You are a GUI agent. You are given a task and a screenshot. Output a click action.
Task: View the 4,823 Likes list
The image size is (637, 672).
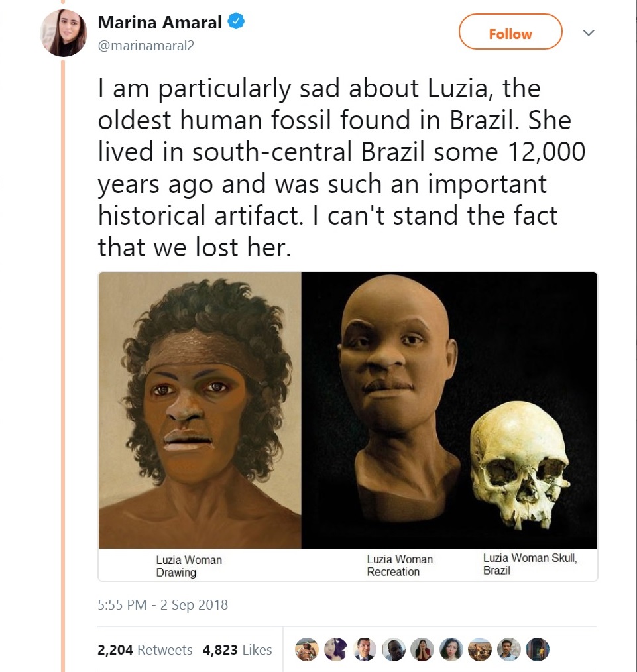pyautogui.click(x=237, y=650)
